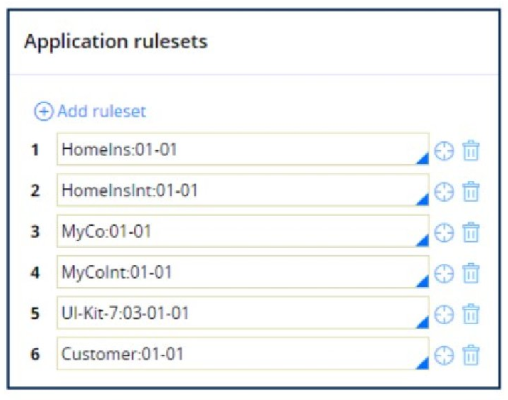Open the Customer:01-01 ruleset via crosshair icon
508x400 pixels.
pos(444,355)
